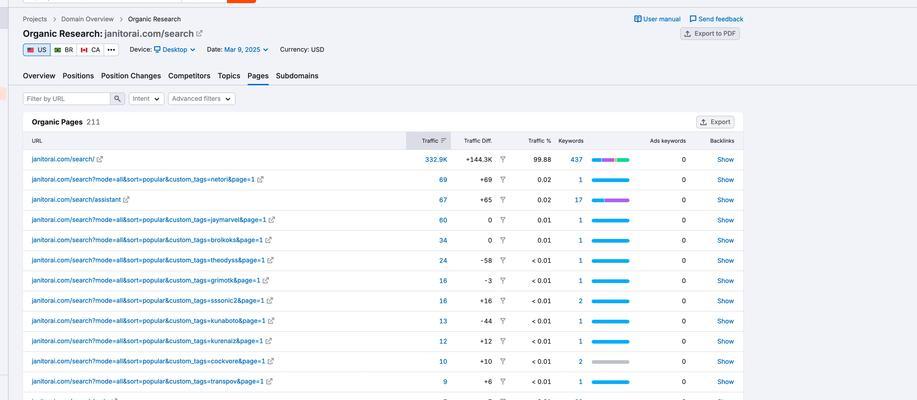Click filter icon next to +144.3K traffic diff
Image resolution: width=917 pixels, height=400 pixels.
(502, 159)
